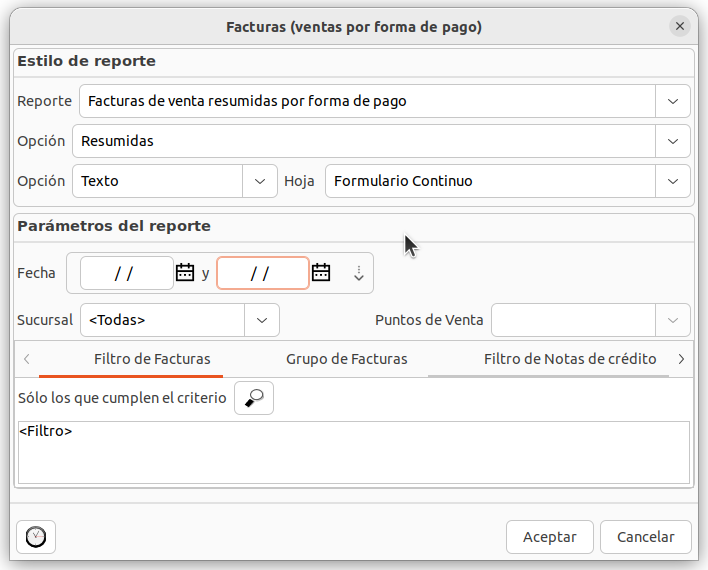Switch to Filtro de Notas de crédito tab
The height and width of the screenshot is (570, 708).
(x=569, y=359)
